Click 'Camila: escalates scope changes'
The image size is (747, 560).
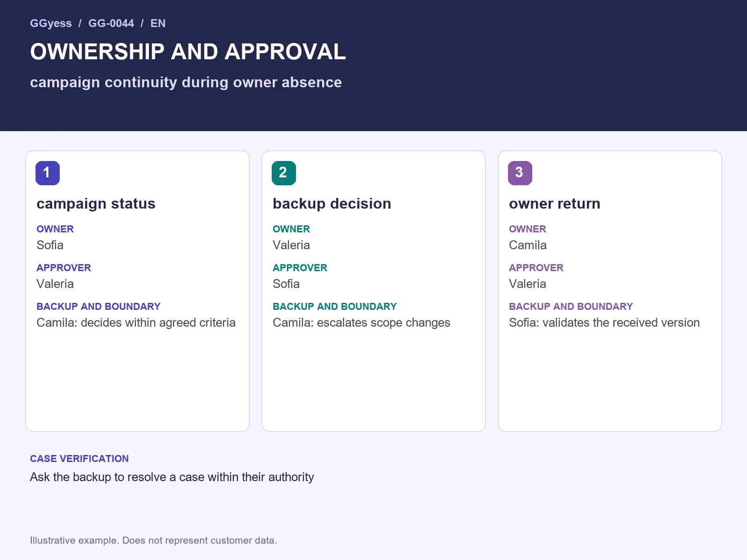361,322
